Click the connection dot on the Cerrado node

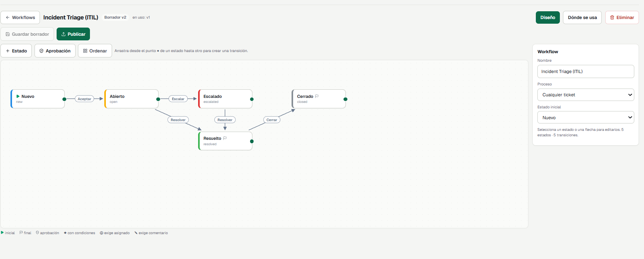(345, 99)
